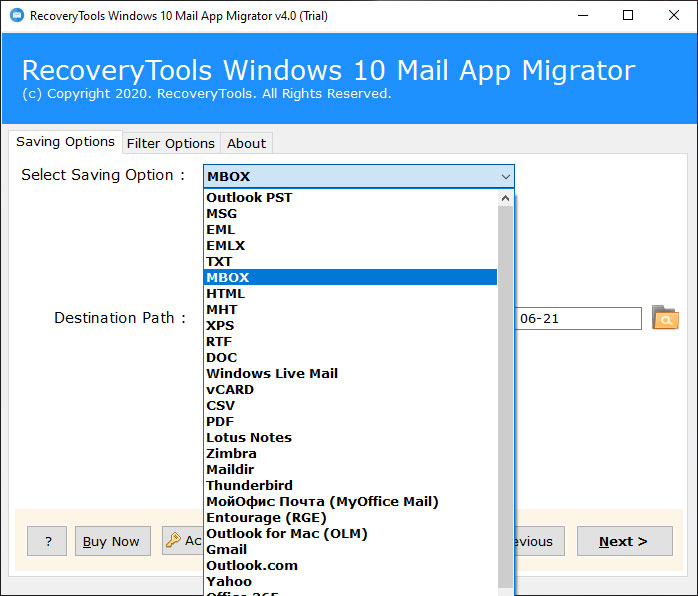This screenshot has width=698, height=596.
Task: Pick CSV as output format
Action: tap(350, 405)
